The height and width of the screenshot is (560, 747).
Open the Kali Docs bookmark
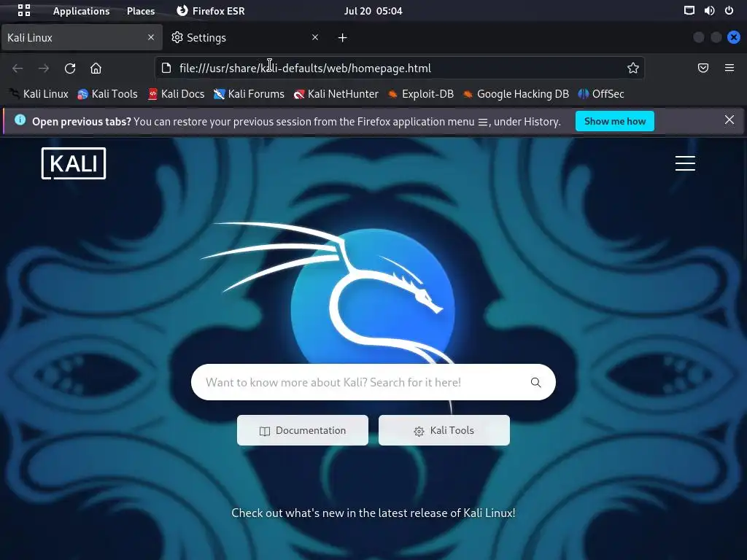(177, 94)
